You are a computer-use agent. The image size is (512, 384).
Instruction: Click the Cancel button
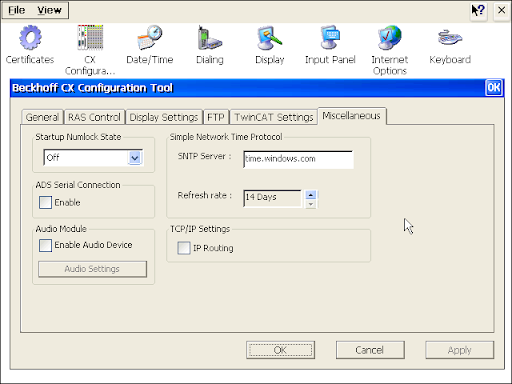click(370, 350)
